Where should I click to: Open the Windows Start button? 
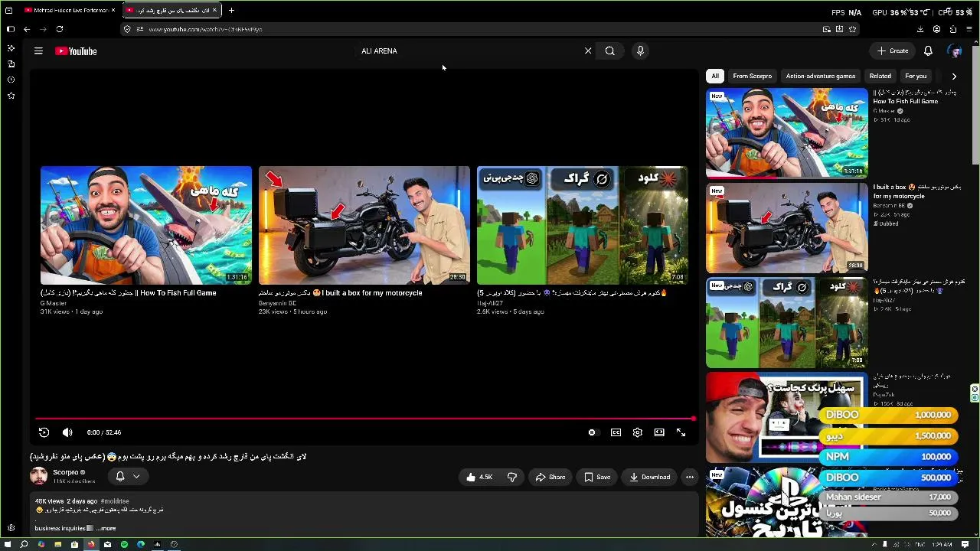point(8,544)
